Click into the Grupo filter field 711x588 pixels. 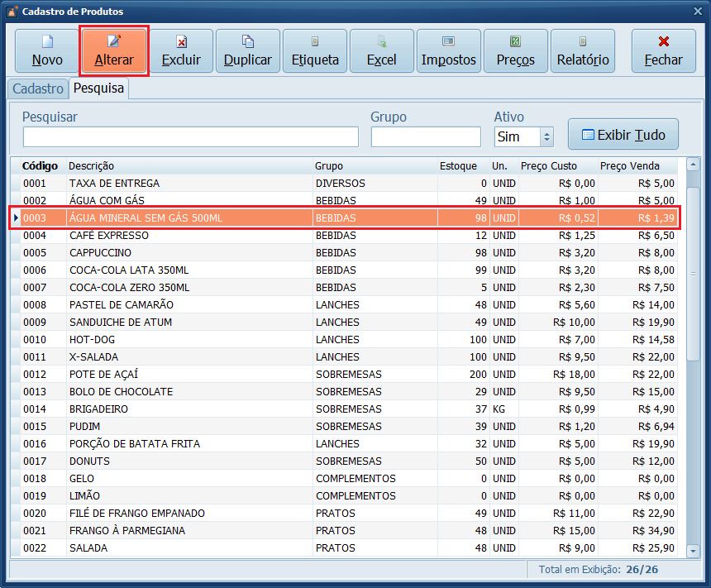coord(426,136)
